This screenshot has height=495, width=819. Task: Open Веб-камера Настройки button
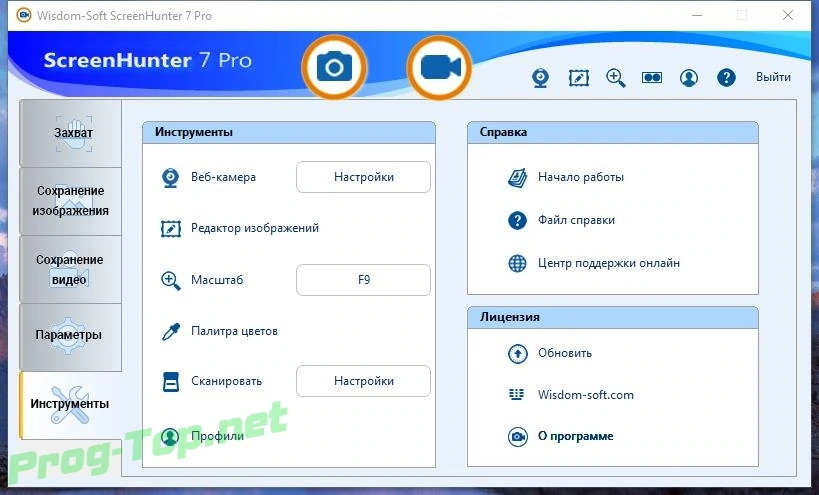(x=364, y=177)
